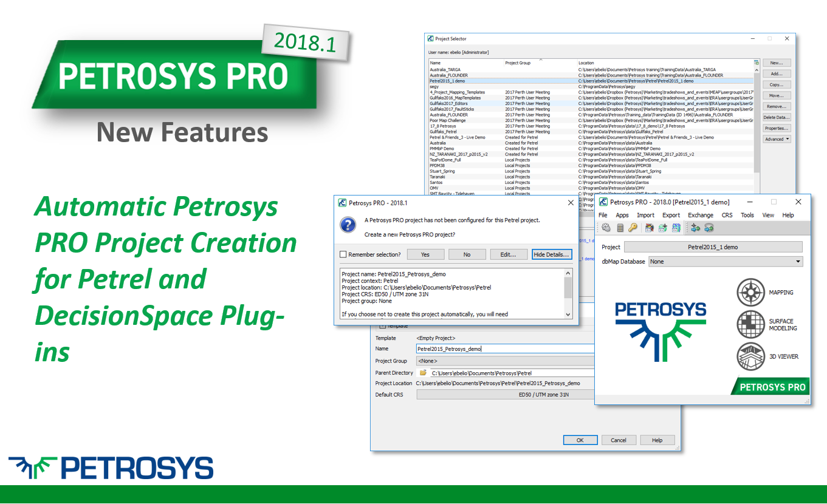This screenshot has height=504, width=827.
Task: Select the Australia_TARGA project row
Action: [591, 70]
